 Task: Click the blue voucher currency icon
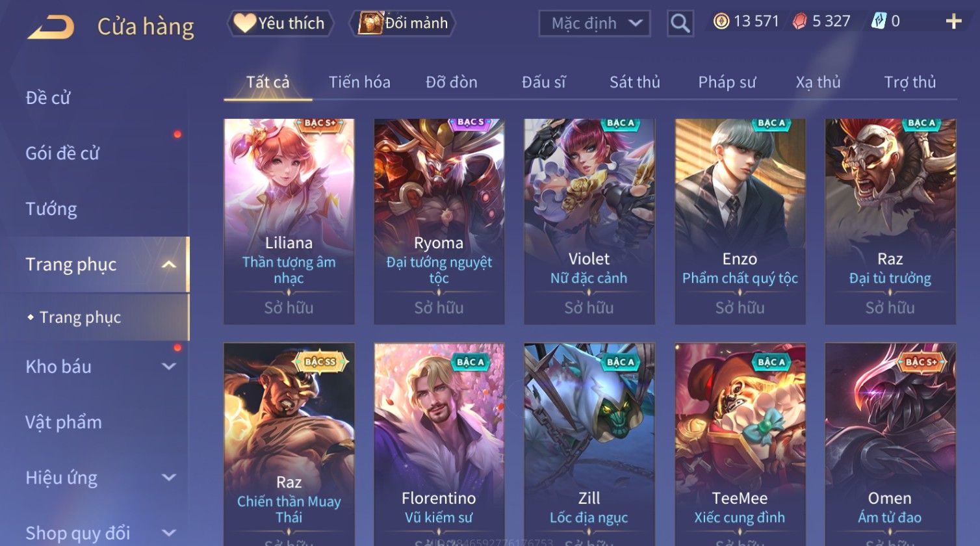pos(879,21)
